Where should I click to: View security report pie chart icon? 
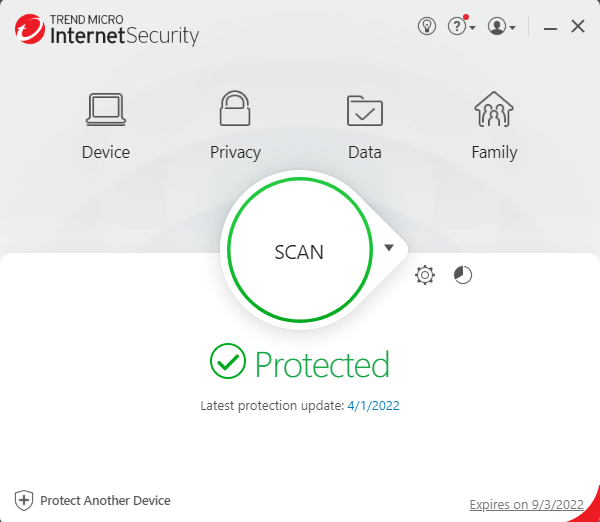coord(463,275)
